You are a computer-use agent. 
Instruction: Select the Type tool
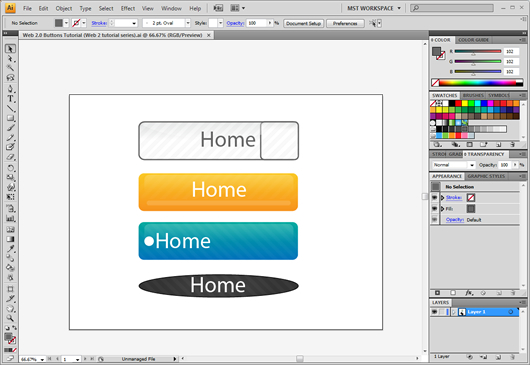10,99
